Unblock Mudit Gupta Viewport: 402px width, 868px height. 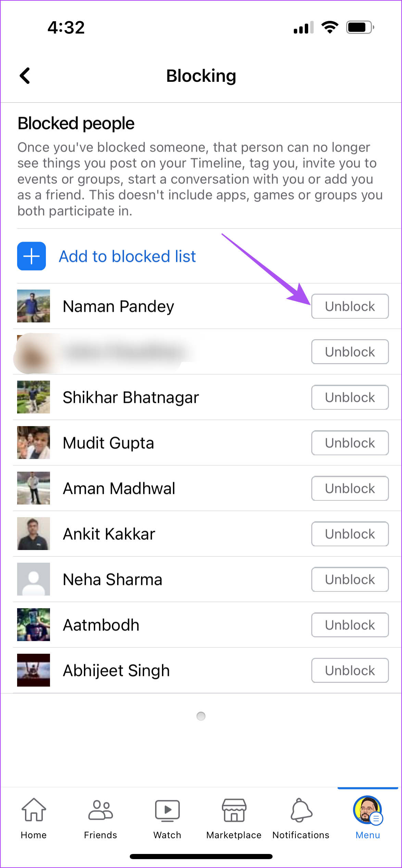pos(350,443)
